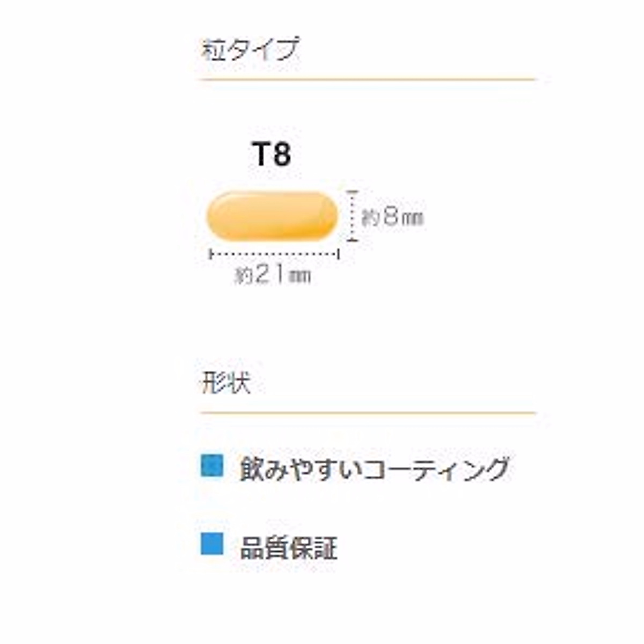The height and width of the screenshot is (644, 644).
Task: Click the divider line under 形状
Action: coord(368,413)
